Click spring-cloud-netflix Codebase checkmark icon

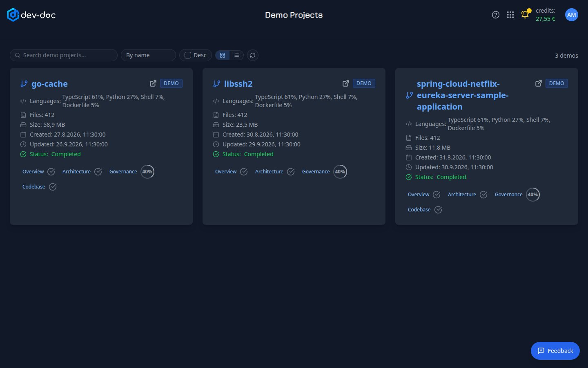[438, 210]
